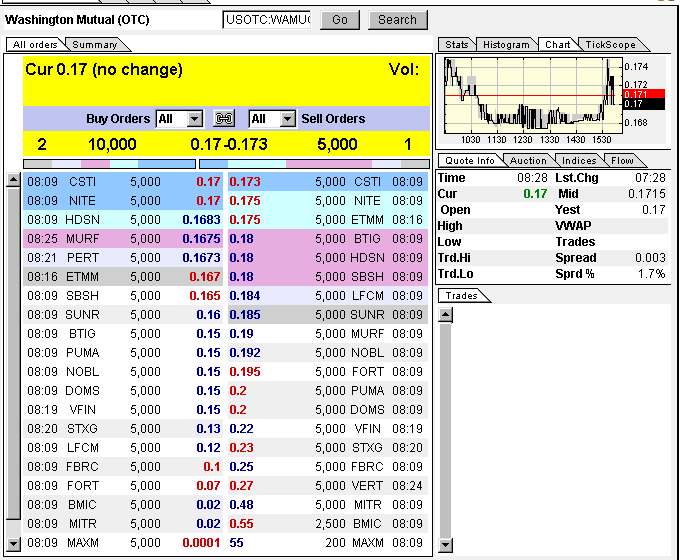Select the SUNR sell order at 0.185
Screen dimensions: 682x560
[x=328, y=314]
